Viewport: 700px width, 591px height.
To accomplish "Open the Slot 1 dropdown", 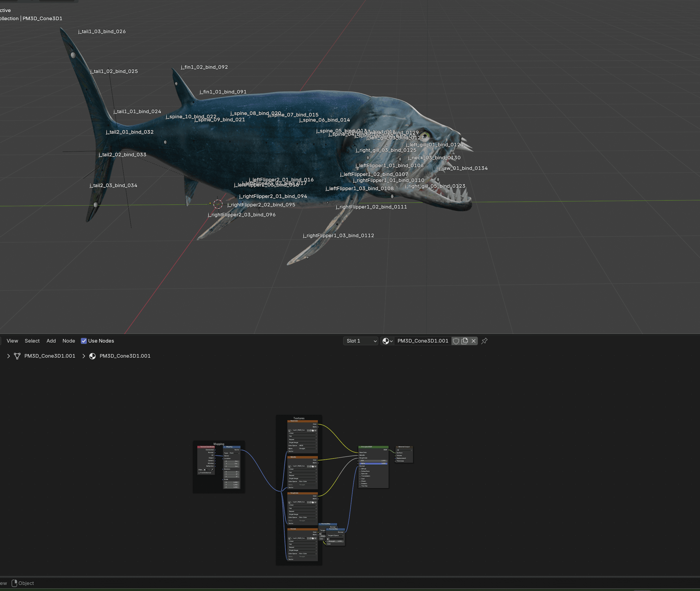I will [361, 341].
